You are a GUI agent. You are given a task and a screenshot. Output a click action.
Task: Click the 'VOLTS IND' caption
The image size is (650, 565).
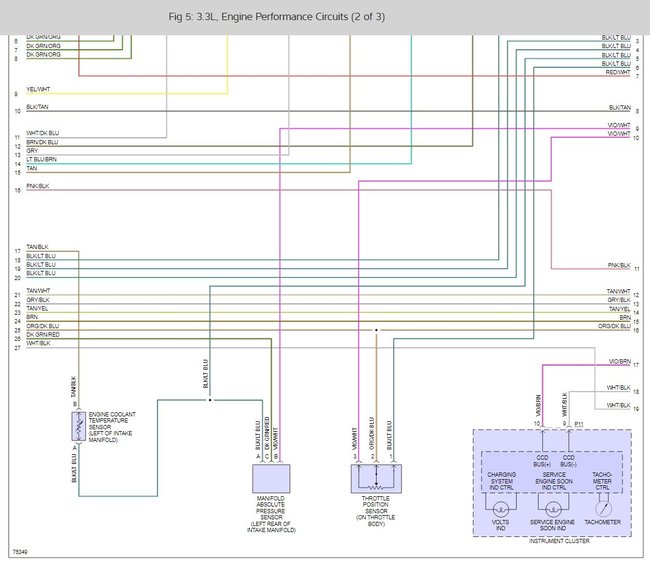[x=501, y=525]
